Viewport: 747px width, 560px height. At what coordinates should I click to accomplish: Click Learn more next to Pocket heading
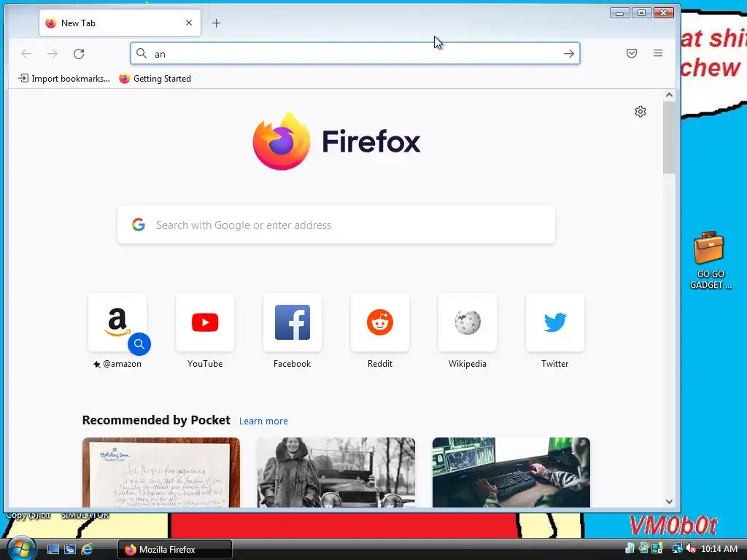coord(263,421)
